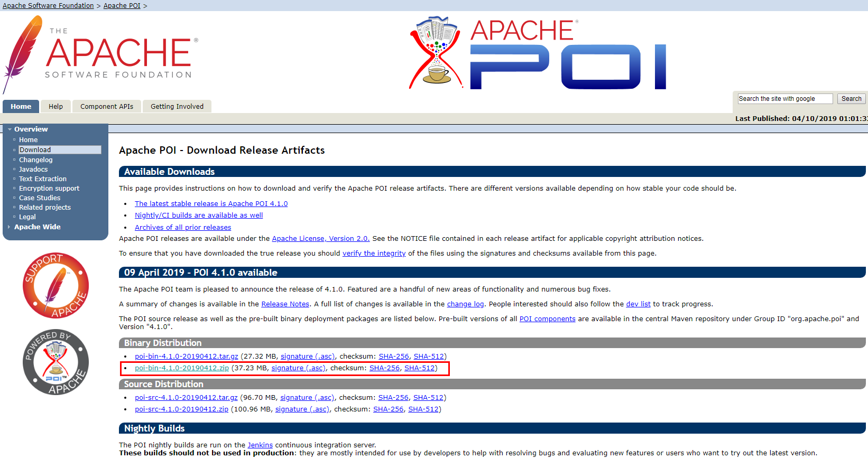The image size is (868, 459).
Task: Open the dev list link
Action: click(639, 304)
